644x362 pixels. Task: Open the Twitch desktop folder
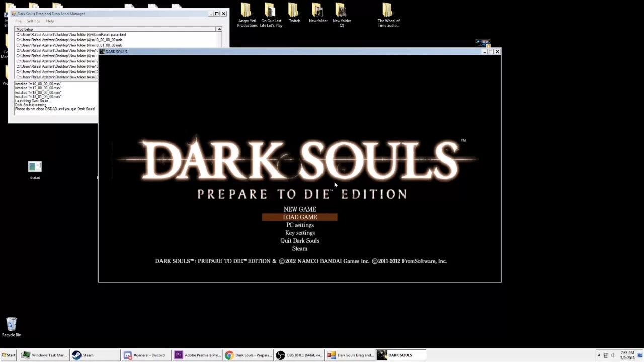[294, 13]
